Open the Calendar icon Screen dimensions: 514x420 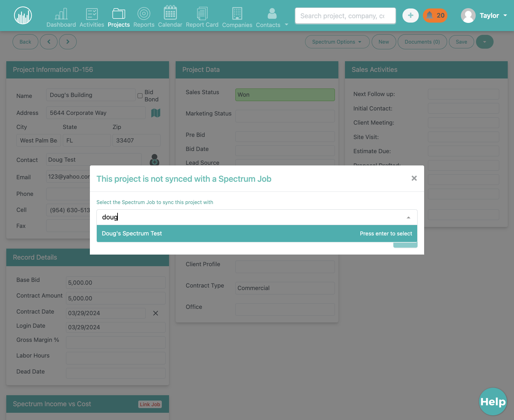pos(170,13)
